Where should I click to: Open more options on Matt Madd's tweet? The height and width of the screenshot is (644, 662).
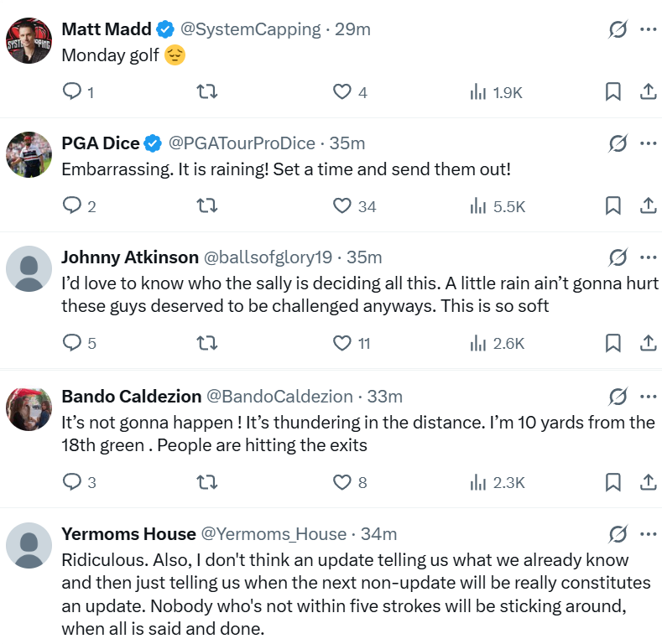[x=648, y=29]
